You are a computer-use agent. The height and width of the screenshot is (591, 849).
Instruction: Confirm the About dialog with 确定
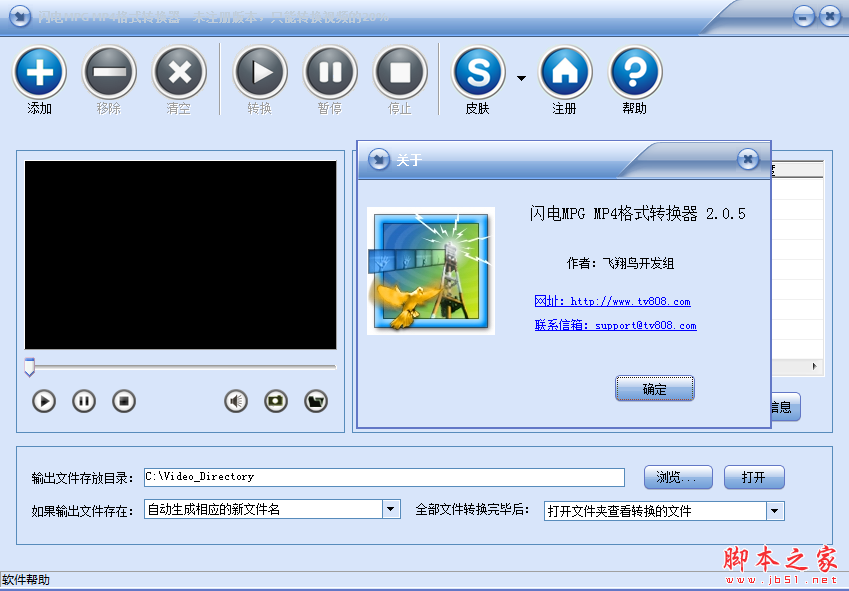pyautogui.click(x=654, y=389)
